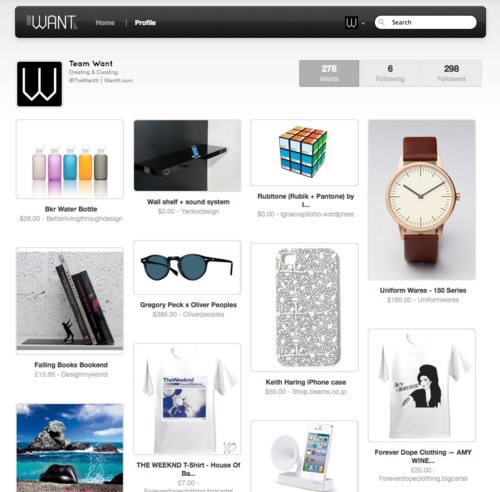View the Rubitone Rubik cube image
The height and width of the screenshot is (492, 500).
304,152
